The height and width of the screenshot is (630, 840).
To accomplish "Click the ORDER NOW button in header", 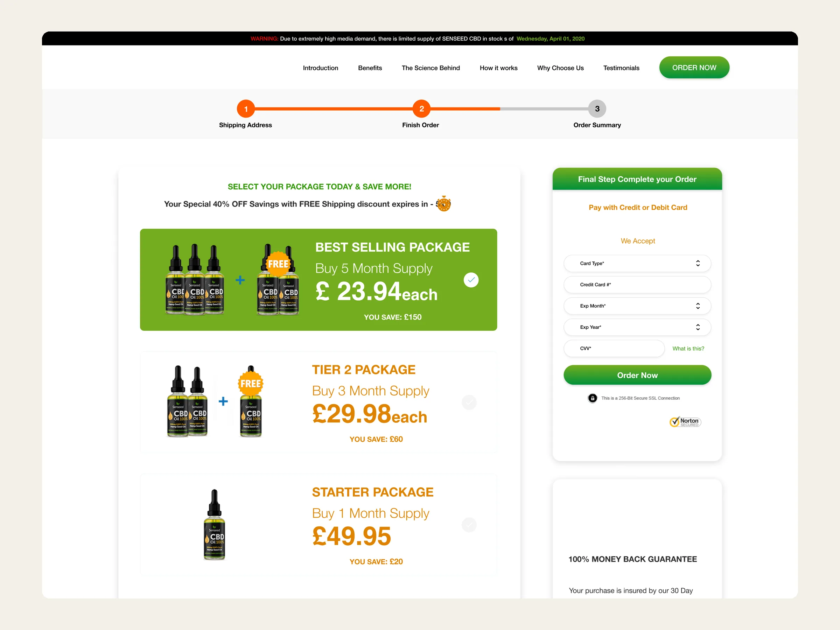I will point(694,68).
